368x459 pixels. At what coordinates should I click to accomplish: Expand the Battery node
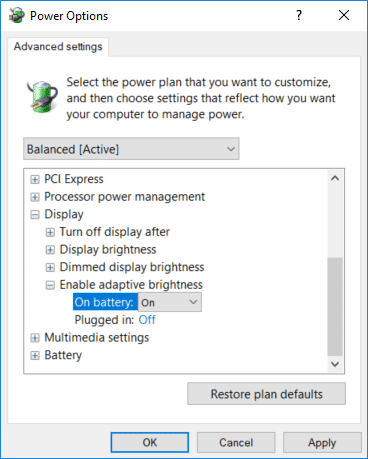(34, 356)
